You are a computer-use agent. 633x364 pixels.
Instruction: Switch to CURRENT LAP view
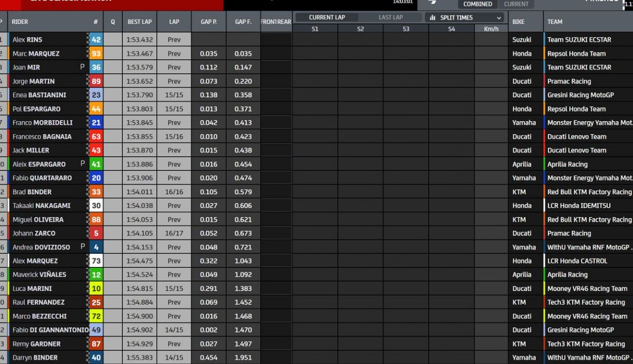click(x=327, y=17)
